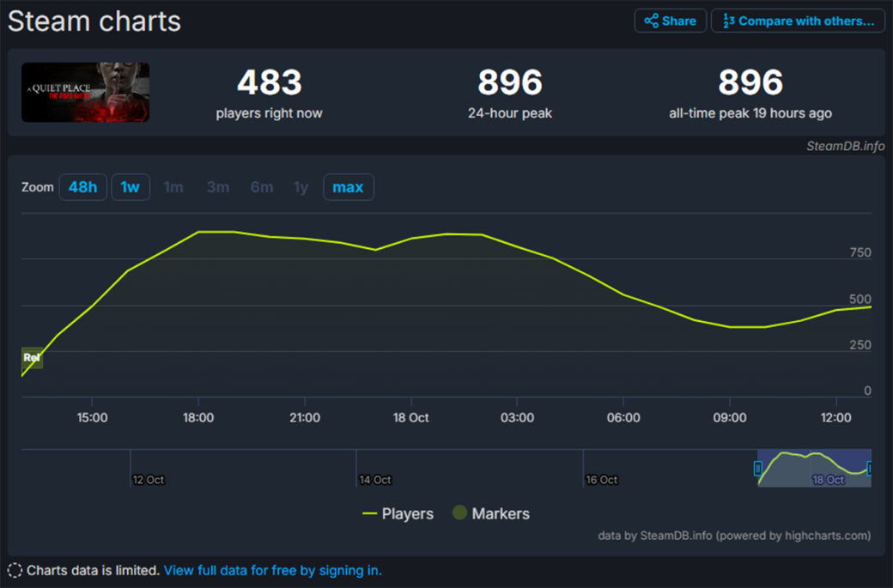
Task: Click the 18:00 x-axis label
Action: (x=198, y=418)
